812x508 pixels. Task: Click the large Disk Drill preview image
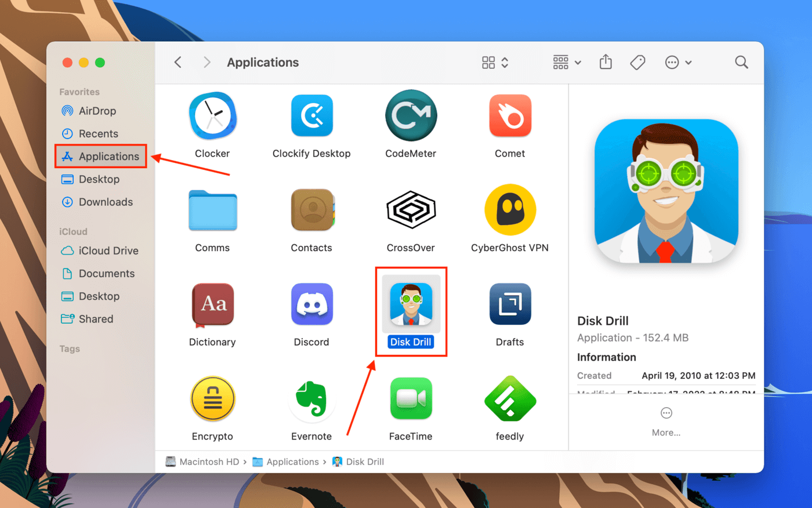point(666,191)
